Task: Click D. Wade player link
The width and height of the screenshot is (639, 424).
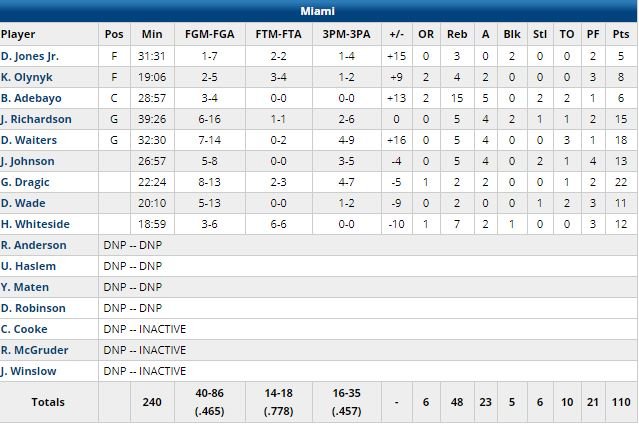Action: 23,203
